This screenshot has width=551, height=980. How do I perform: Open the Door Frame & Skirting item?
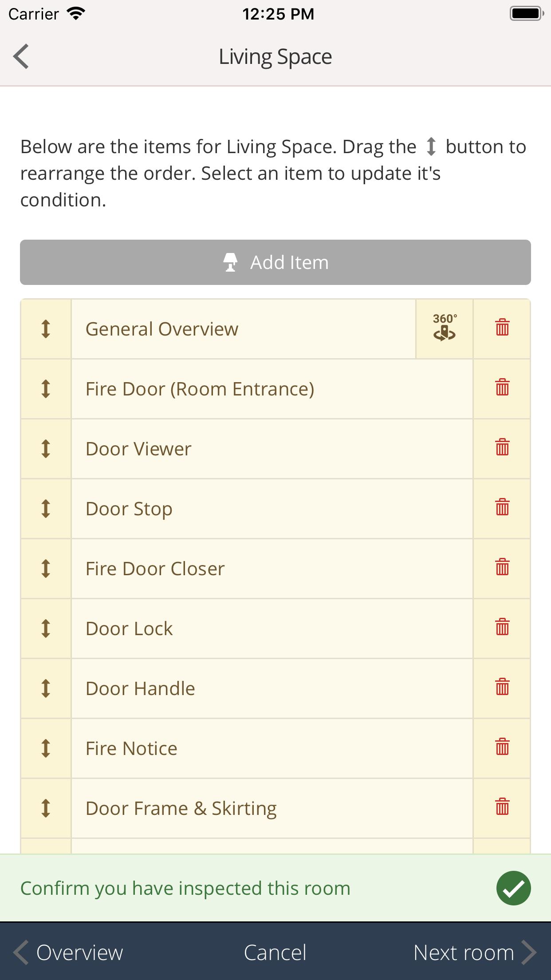[272, 808]
